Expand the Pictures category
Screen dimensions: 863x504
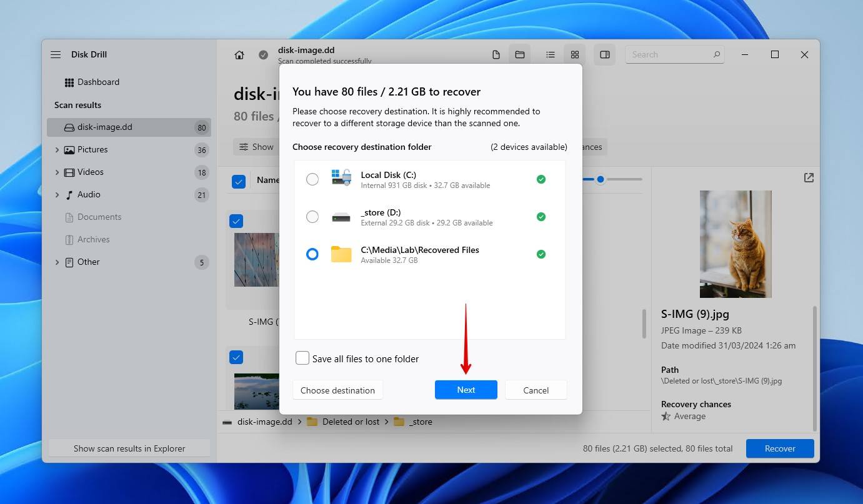(57, 150)
